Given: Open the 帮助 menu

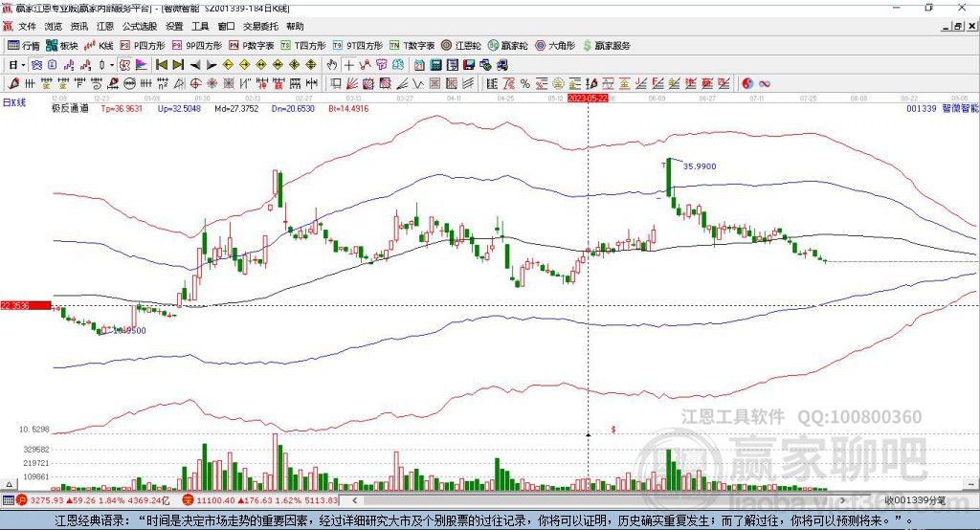Looking at the screenshot, I should point(295,26).
